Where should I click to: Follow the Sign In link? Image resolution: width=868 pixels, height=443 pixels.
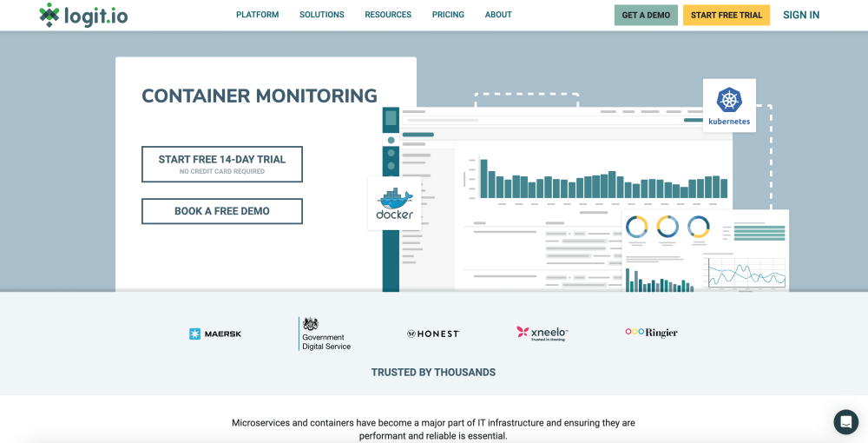tap(800, 15)
